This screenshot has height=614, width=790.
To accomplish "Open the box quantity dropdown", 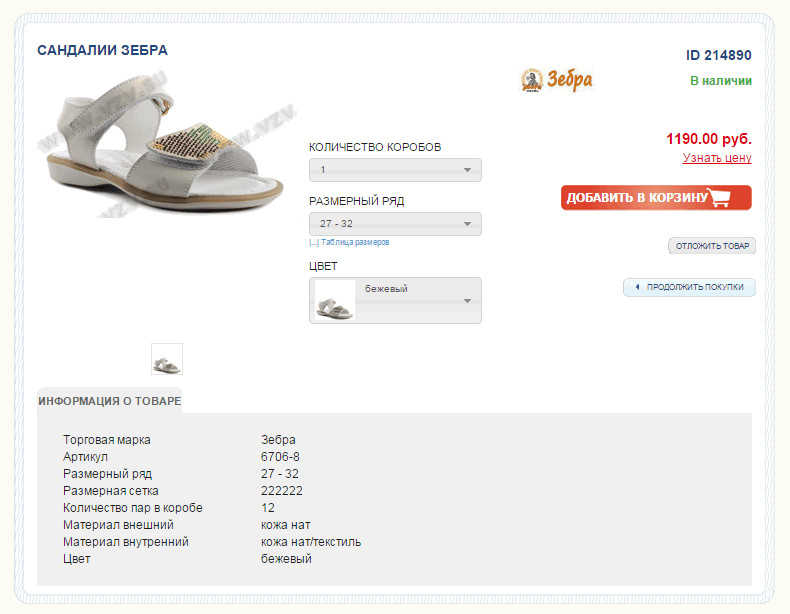I will (x=395, y=170).
